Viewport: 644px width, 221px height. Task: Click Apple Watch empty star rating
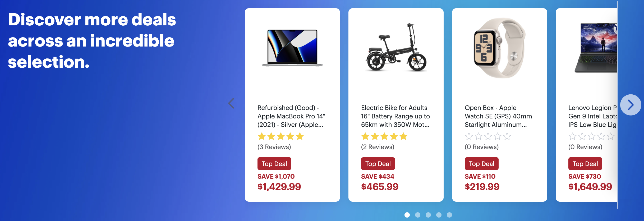[488, 136]
